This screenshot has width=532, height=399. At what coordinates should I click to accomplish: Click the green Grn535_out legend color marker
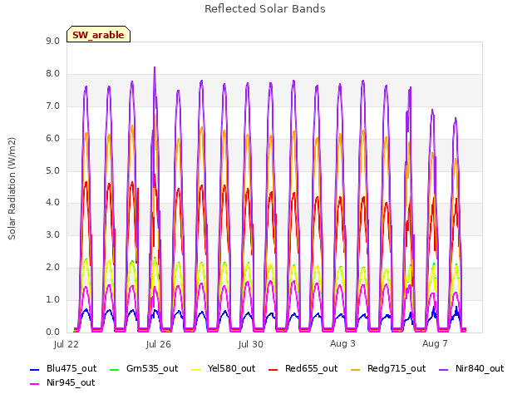click(115, 369)
